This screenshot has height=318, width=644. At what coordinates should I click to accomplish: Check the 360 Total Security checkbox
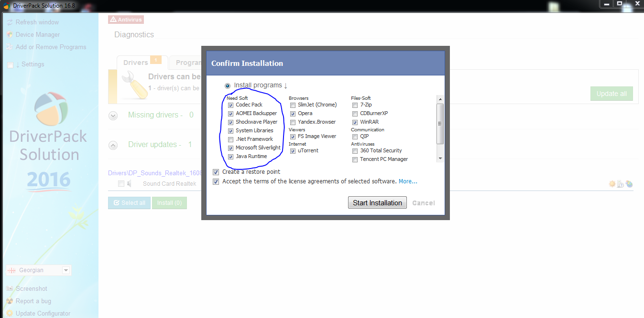pos(355,151)
